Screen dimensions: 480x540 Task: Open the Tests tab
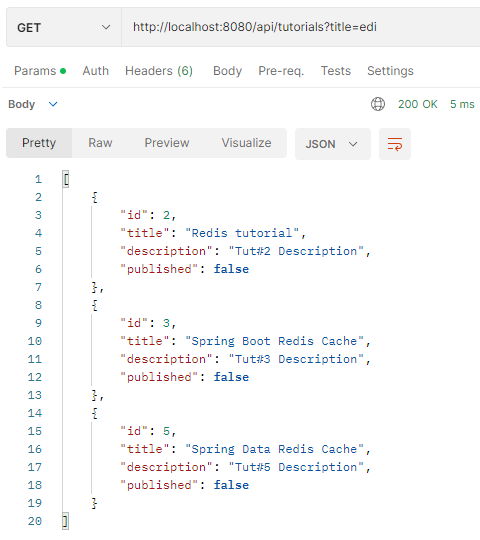(x=336, y=71)
